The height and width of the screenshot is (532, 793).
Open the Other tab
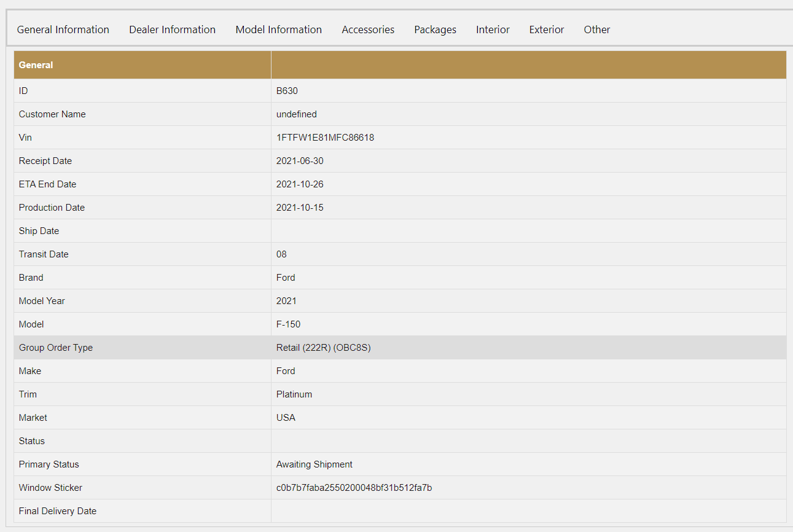596,29
